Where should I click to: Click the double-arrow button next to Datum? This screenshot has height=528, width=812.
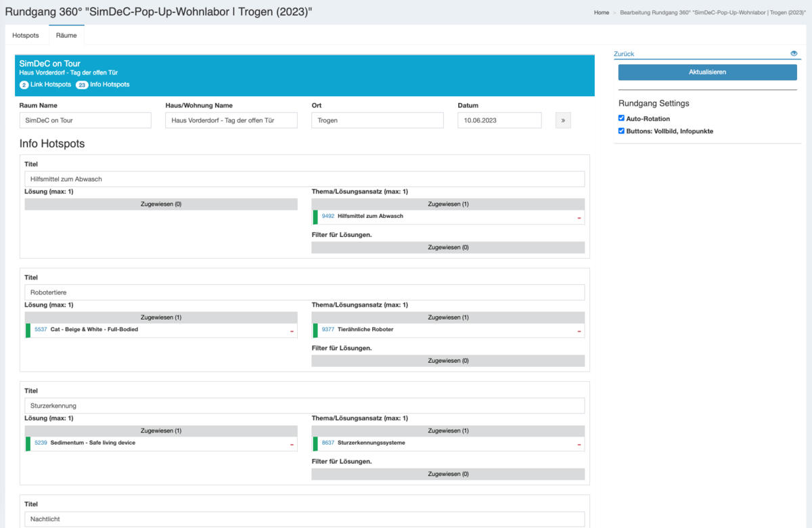point(564,120)
